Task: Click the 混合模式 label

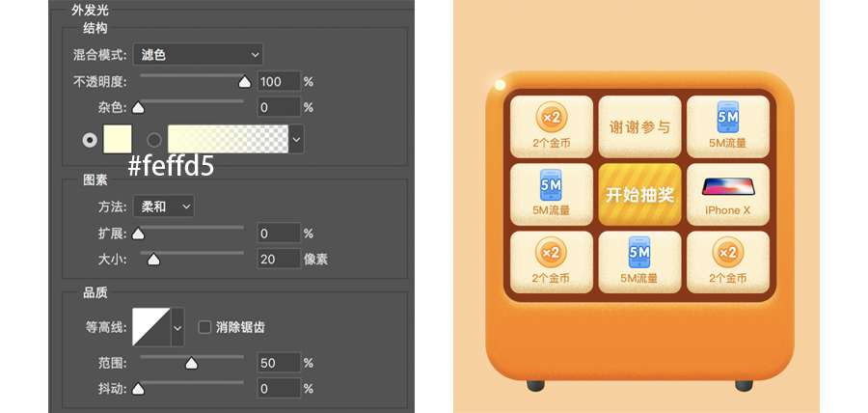Action: point(99,55)
